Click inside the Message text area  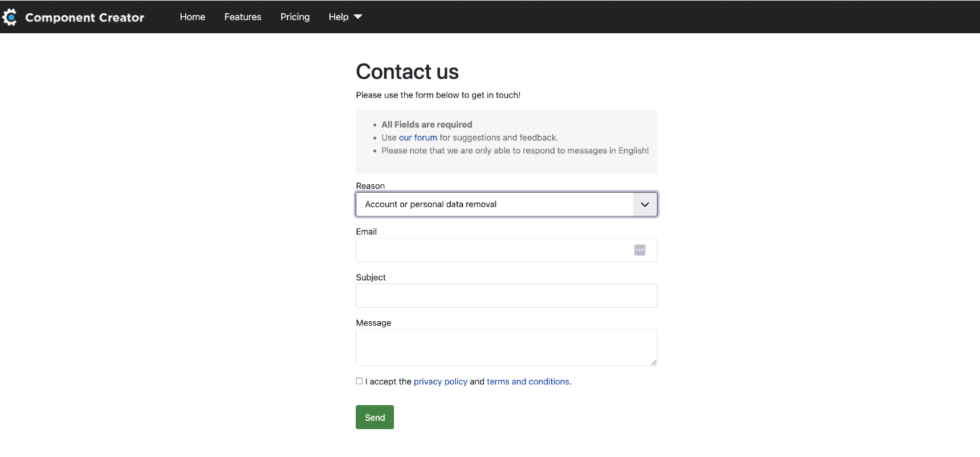coord(506,348)
